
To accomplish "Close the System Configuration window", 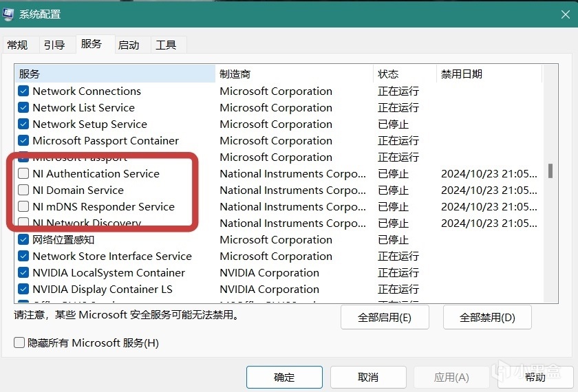I will (564, 13).
